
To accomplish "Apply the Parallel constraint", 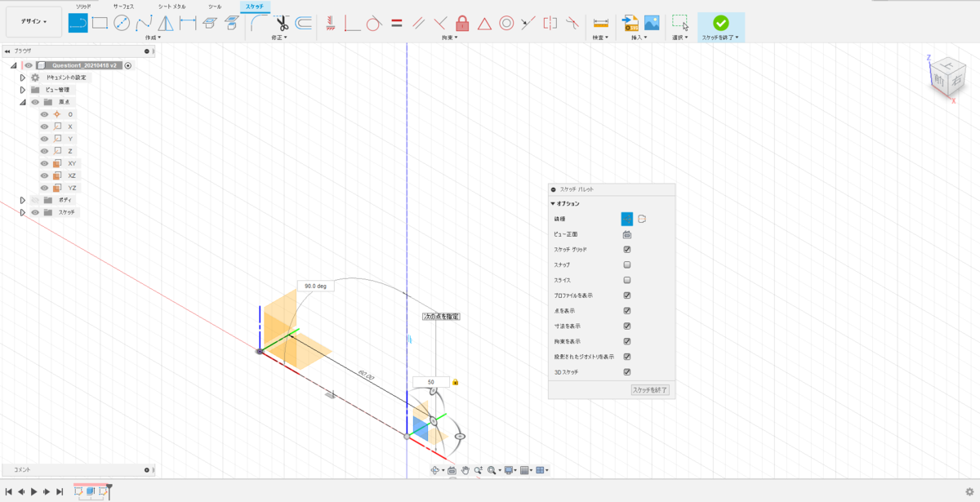I will tap(418, 23).
